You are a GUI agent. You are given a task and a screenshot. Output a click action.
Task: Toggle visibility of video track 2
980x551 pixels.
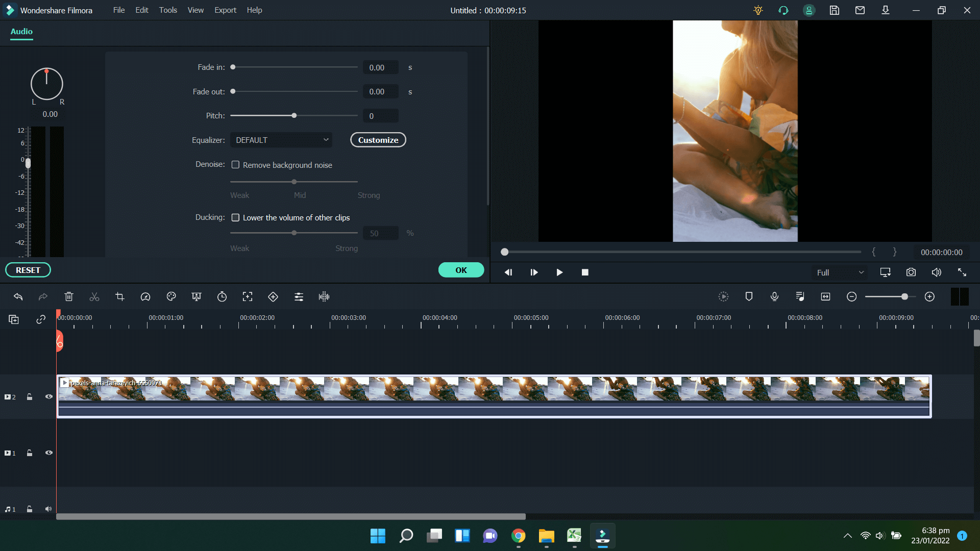tap(49, 396)
